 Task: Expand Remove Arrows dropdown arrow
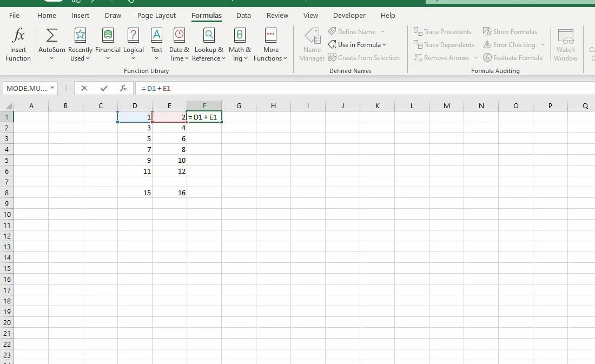tap(476, 58)
